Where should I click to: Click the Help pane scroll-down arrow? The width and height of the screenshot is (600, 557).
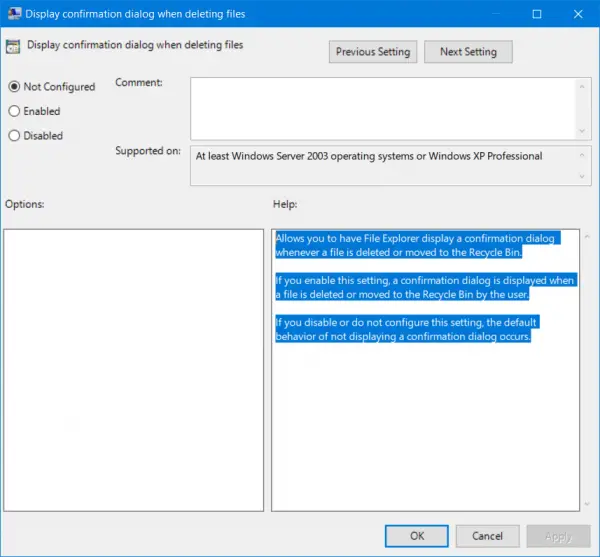(x=587, y=504)
